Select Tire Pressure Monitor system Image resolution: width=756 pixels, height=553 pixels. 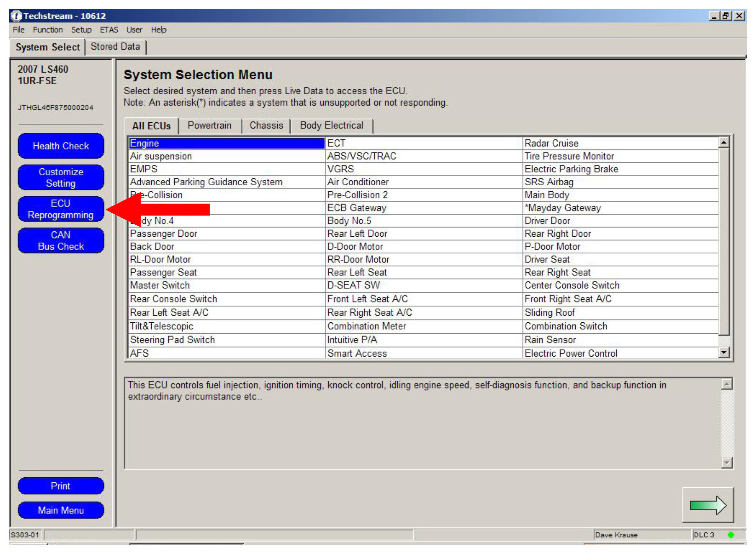click(569, 156)
